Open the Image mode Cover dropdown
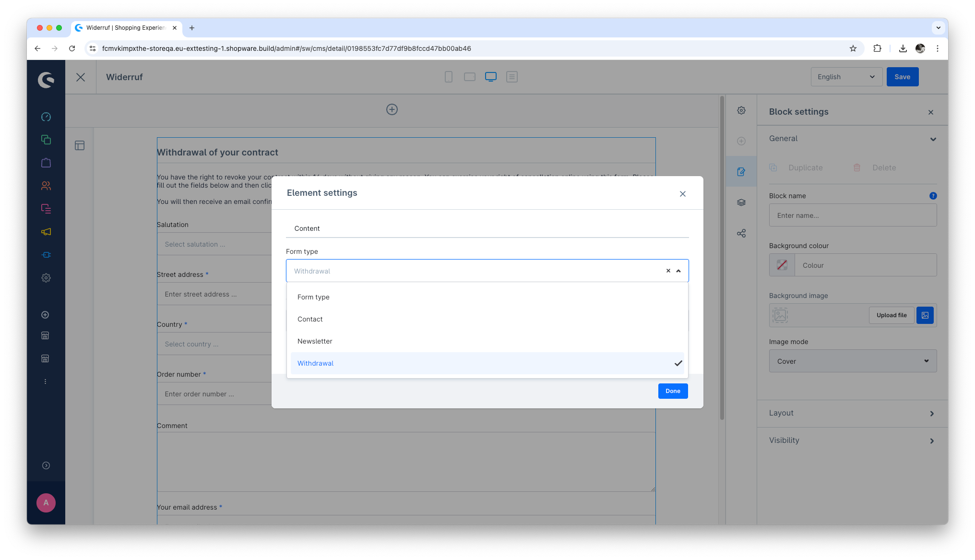This screenshot has width=975, height=560. (x=853, y=361)
